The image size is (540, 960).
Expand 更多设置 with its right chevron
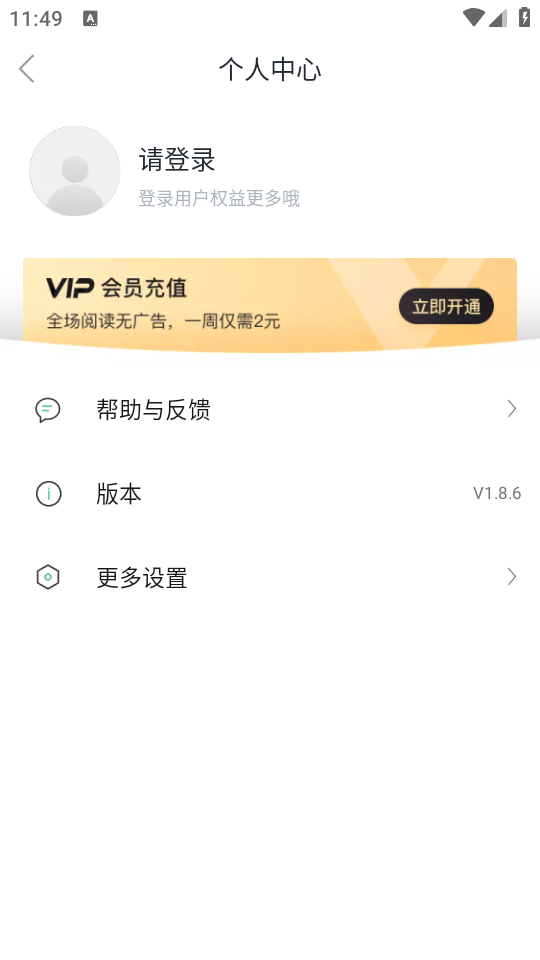tap(512, 577)
